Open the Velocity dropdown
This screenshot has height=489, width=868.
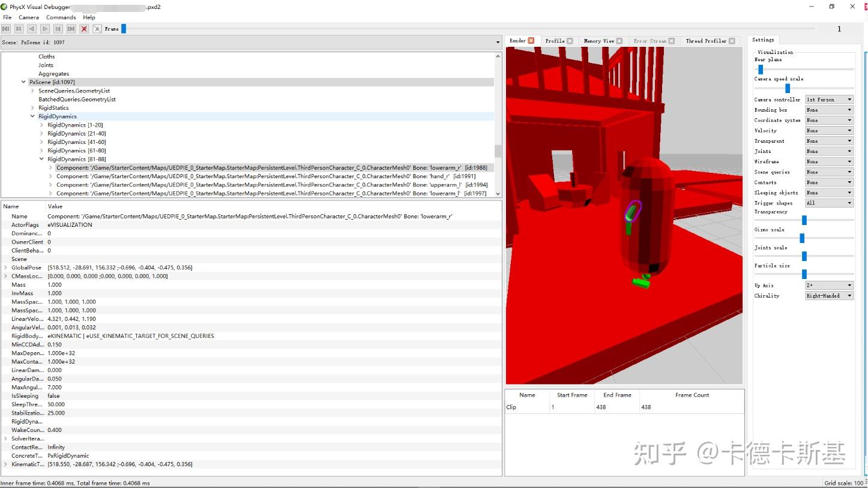pyautogui.click(x=829, y=130)
